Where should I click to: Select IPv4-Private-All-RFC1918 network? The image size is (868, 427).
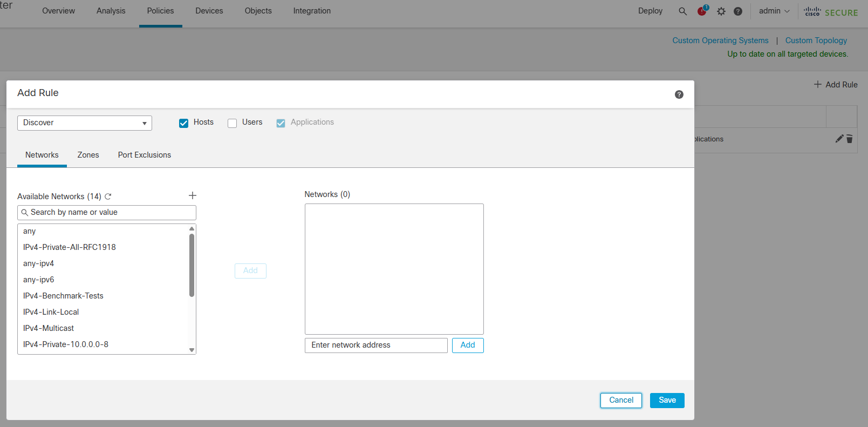(x=103, y=247)
